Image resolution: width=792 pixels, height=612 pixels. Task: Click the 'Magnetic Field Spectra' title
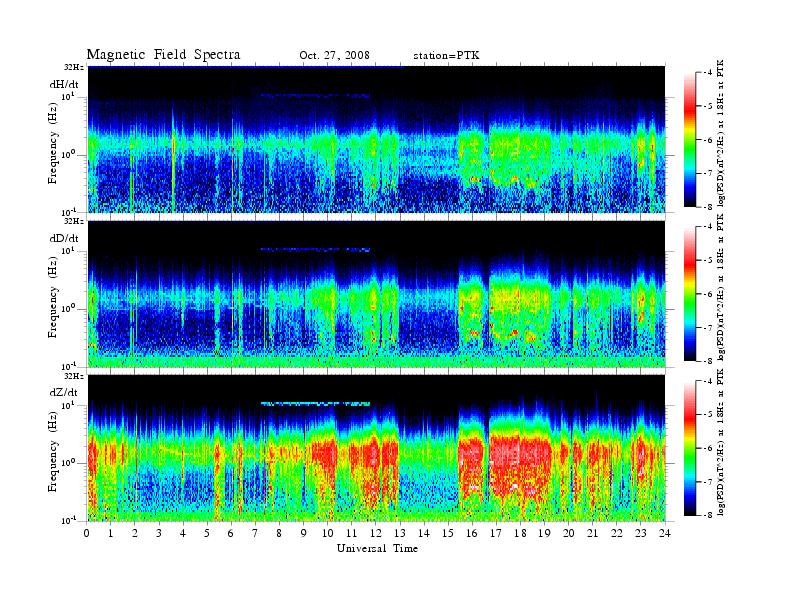pyautogui.click(x=163, y=55)
